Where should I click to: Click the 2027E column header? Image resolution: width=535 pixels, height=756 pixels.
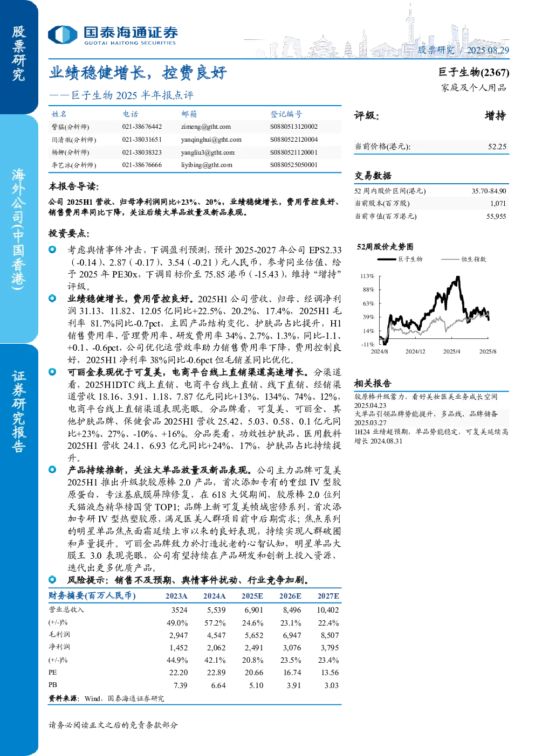click(328, 596)
